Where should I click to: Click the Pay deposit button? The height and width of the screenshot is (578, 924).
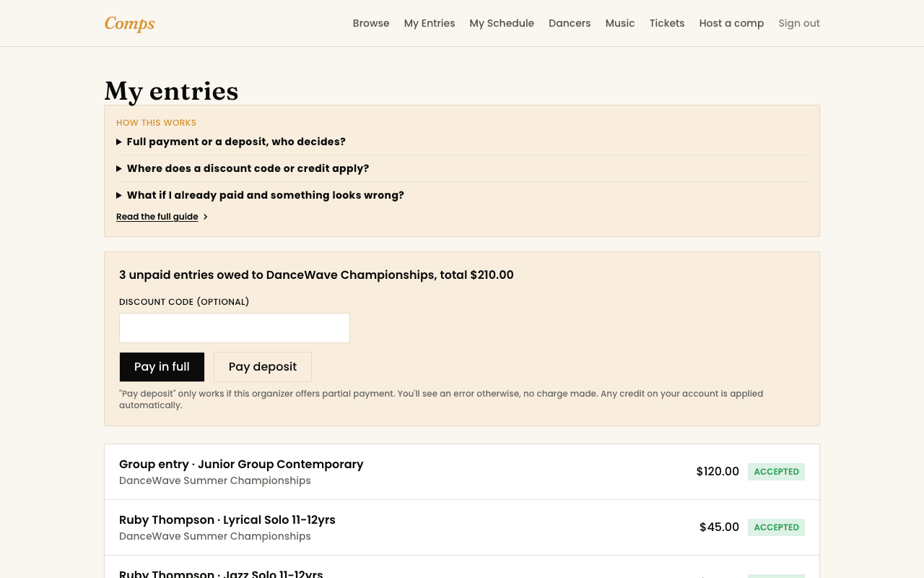pos(263,367)
